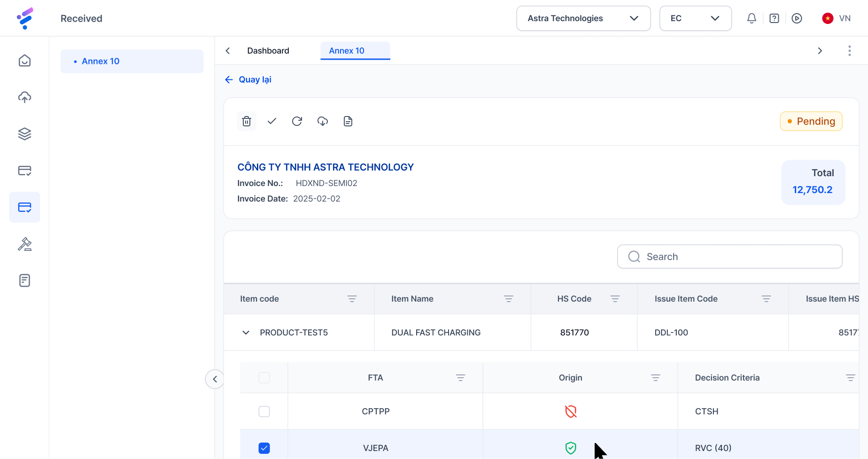
Task: Uncheck the VJEPA row checkbox
Action: point(264,448)
